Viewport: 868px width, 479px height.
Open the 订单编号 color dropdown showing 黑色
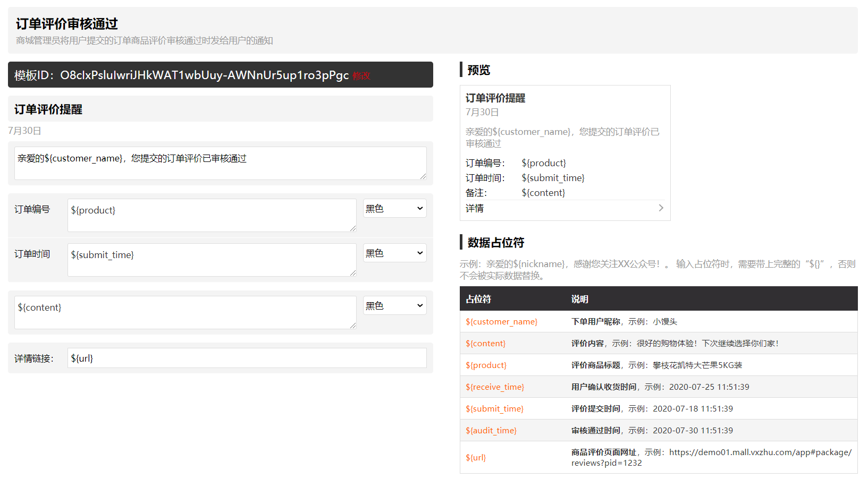click(x=394, y=208)
